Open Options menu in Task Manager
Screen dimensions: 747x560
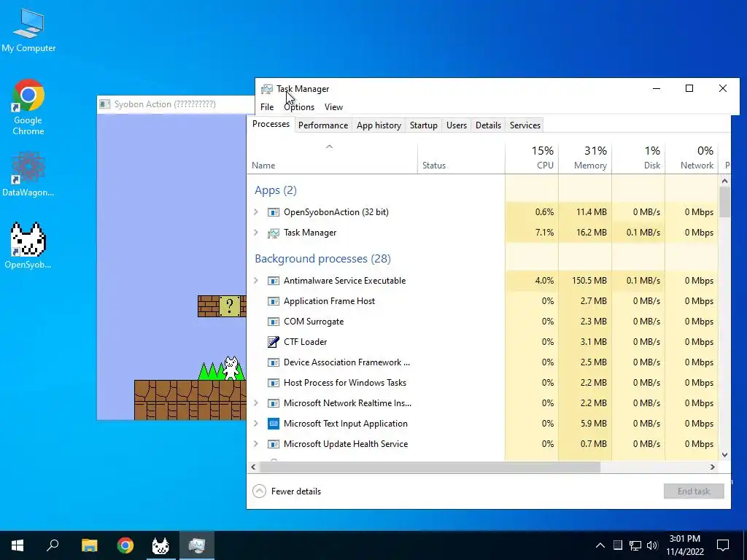(299, 107)
